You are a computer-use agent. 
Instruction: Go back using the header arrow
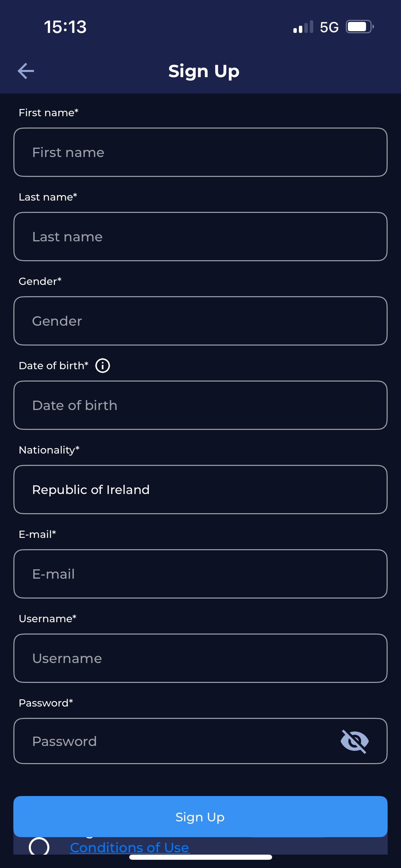pos(26,71)
